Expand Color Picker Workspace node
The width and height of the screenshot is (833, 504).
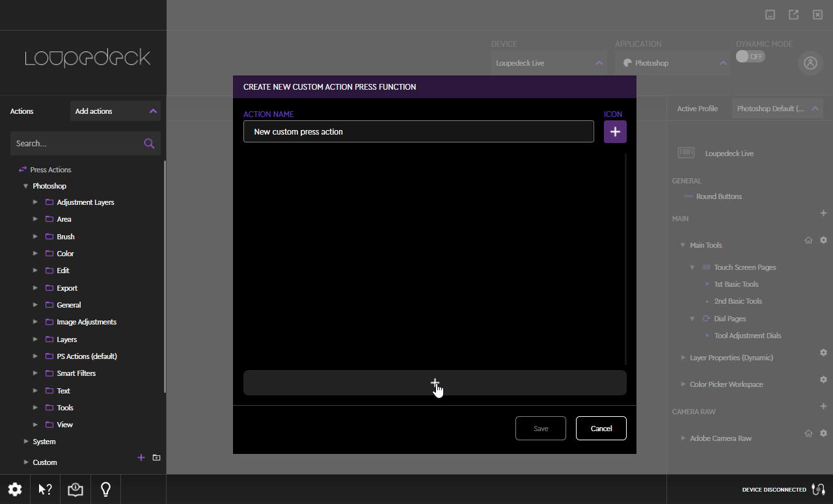click(x=683, y=384)
